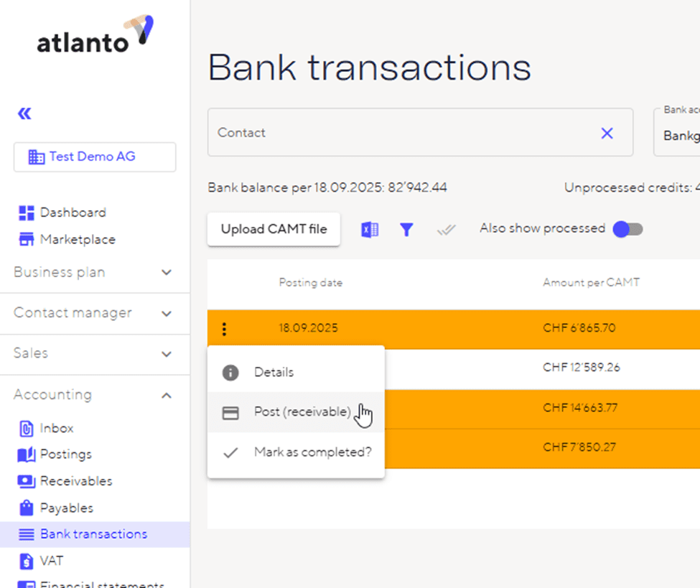
Task: Collapse sidebar with double chevron icon
Action: (x=24, y=113)
